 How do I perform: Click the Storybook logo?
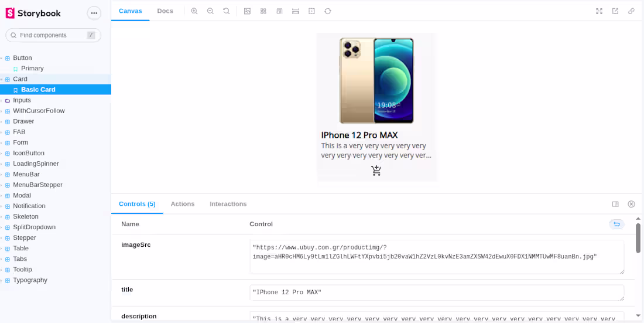(x=33, y=13)
